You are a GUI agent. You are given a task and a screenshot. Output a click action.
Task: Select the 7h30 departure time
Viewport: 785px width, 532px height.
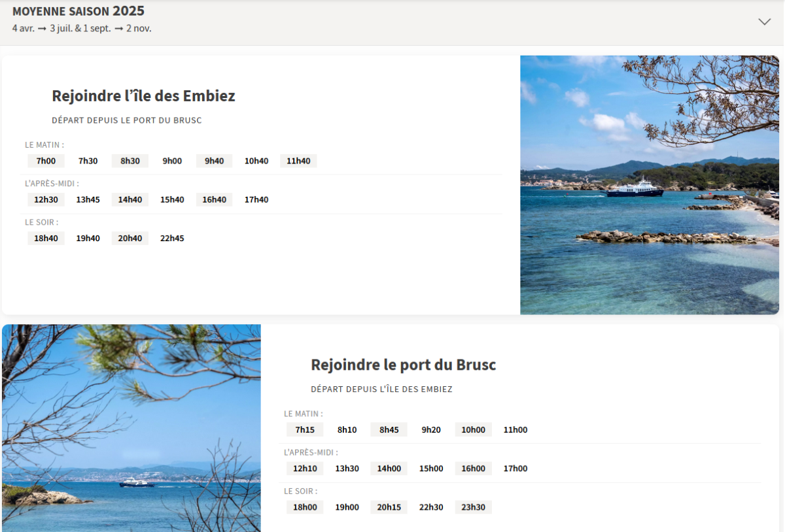88,161
